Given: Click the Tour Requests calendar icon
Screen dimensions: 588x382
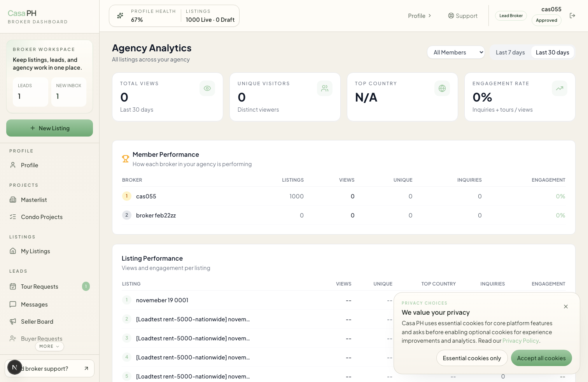Looking at the screenshot, I should (x=13, y=286).
